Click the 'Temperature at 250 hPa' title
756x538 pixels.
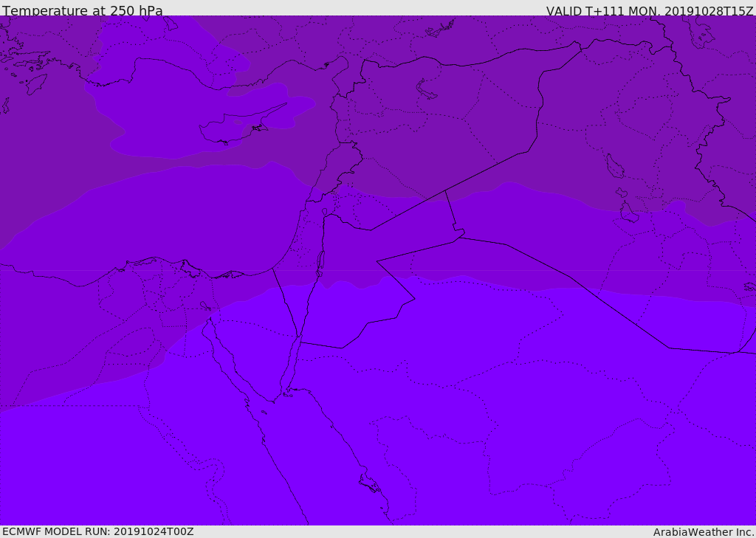(x=83, y=10)
